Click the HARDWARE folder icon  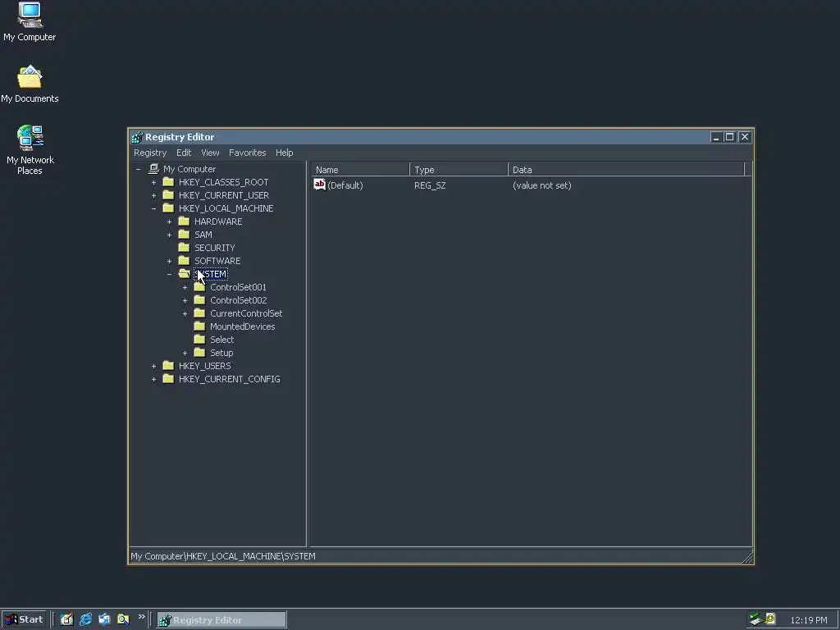tap(184, 221)
